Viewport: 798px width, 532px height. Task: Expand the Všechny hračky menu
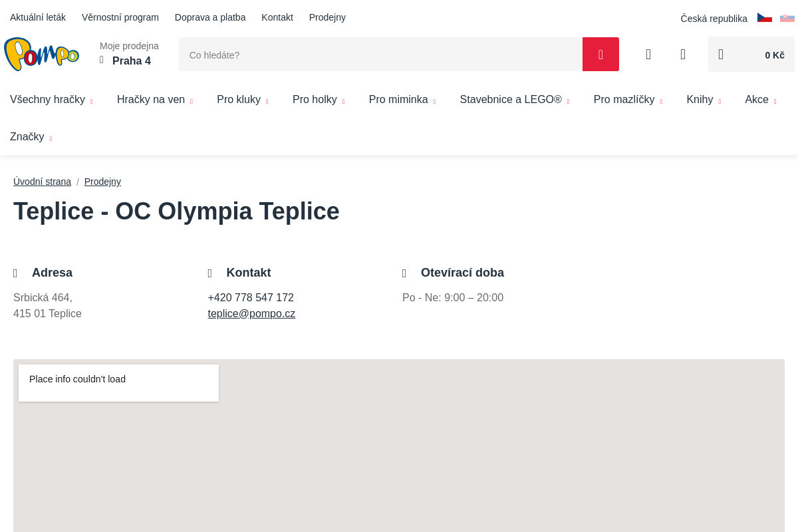click(51, 100)
